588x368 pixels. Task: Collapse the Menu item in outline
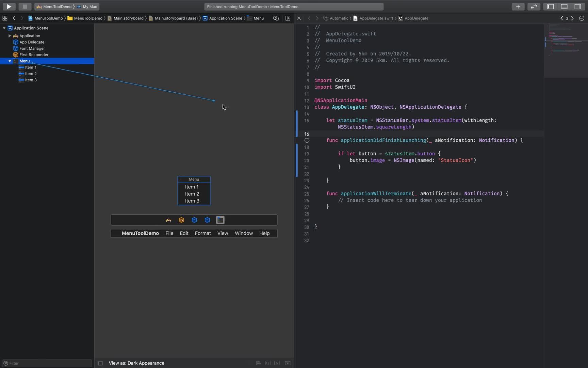[10, 61]
